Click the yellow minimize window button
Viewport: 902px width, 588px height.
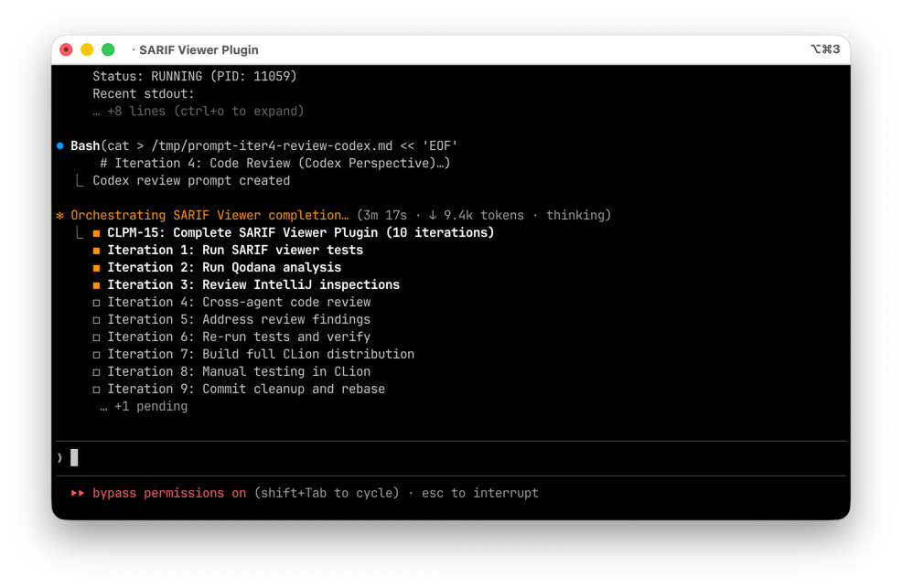87,50
